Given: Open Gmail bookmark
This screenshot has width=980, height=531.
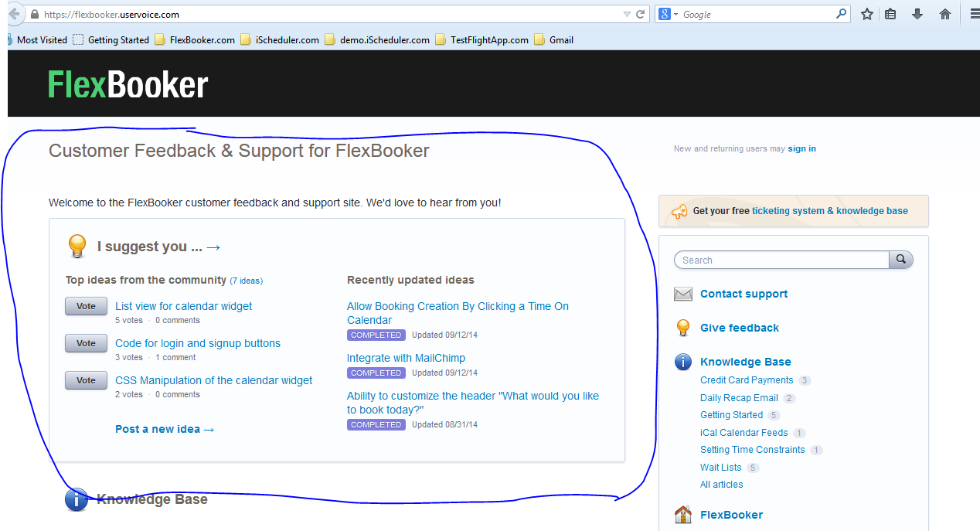Looking at the screenshot, I should [554, 40].
